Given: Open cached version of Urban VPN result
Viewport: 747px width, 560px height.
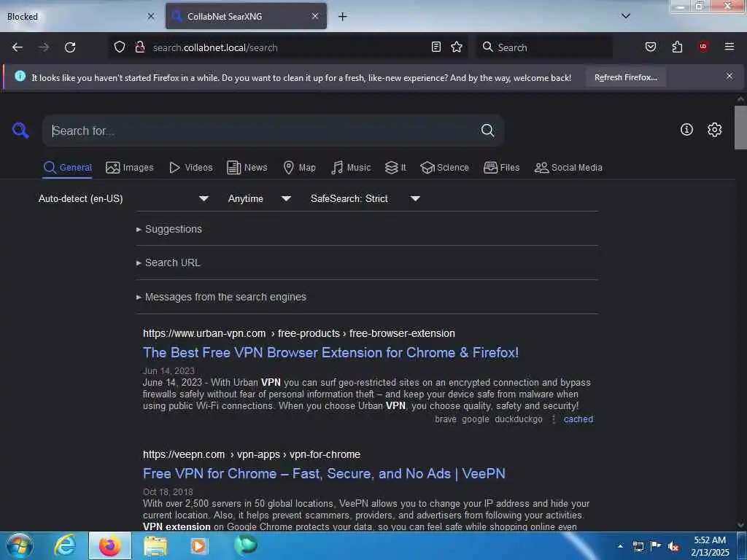Looking at the screenshot, I should 578,419.
